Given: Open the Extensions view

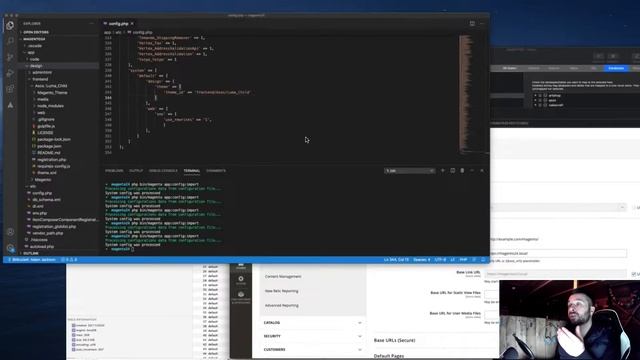Looking at the screenshot, I should pyautogui.click(x=10, y=89).
